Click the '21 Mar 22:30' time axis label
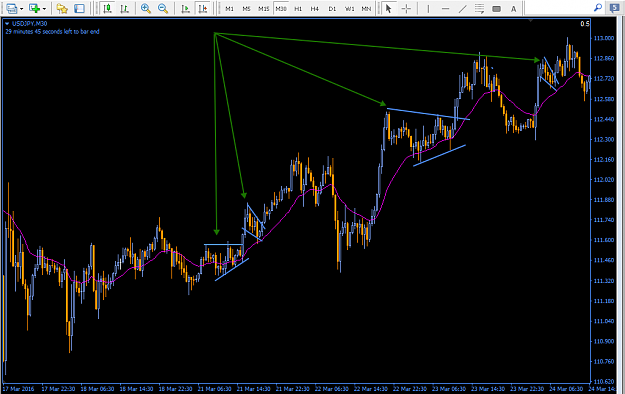Screen dimensions: 625x394 click(293, 389)
